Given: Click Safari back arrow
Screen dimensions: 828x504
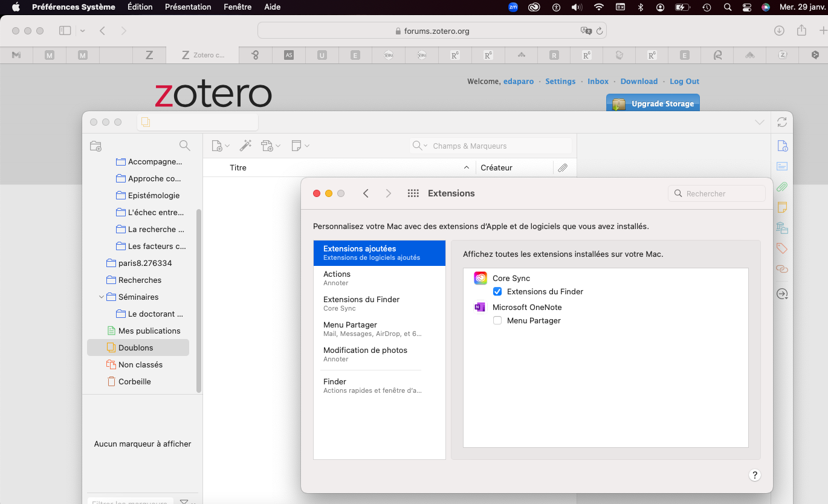Looking at the screenshot, I should 102,30.
